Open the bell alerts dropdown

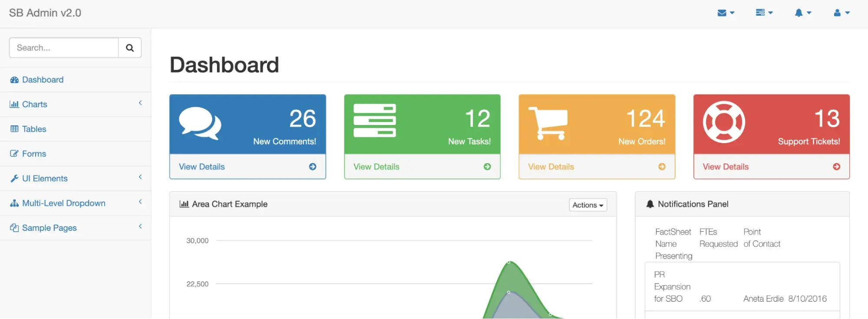[802, 13]
